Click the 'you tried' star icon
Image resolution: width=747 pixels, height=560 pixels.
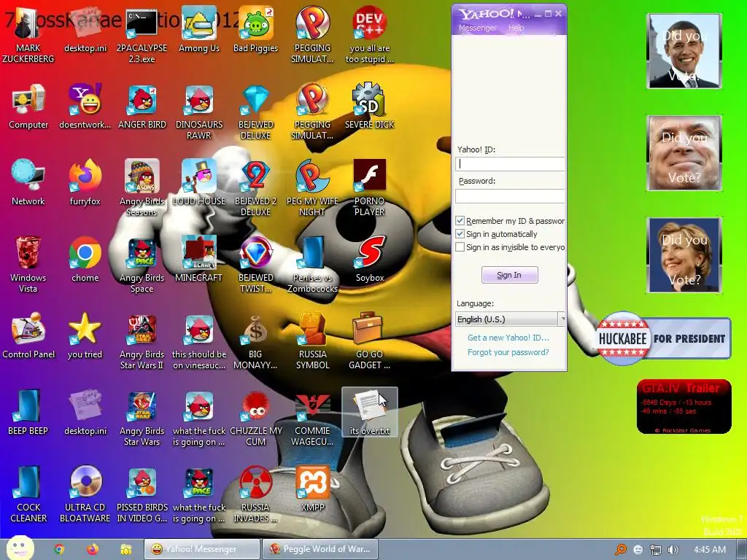tap(85, 336)
